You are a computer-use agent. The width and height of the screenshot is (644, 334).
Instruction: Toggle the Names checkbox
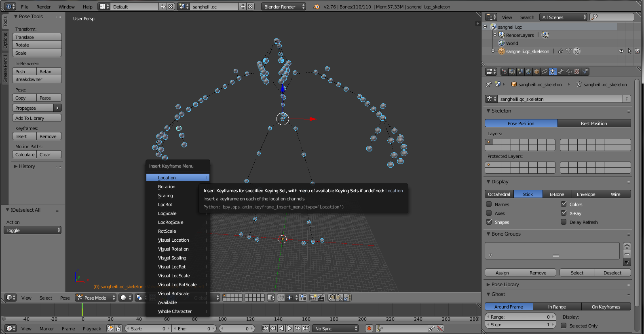point(489,204)
